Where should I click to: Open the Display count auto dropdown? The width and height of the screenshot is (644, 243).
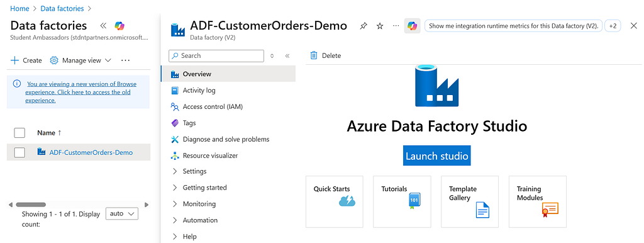pyautogui.click(x=122, y=214)
